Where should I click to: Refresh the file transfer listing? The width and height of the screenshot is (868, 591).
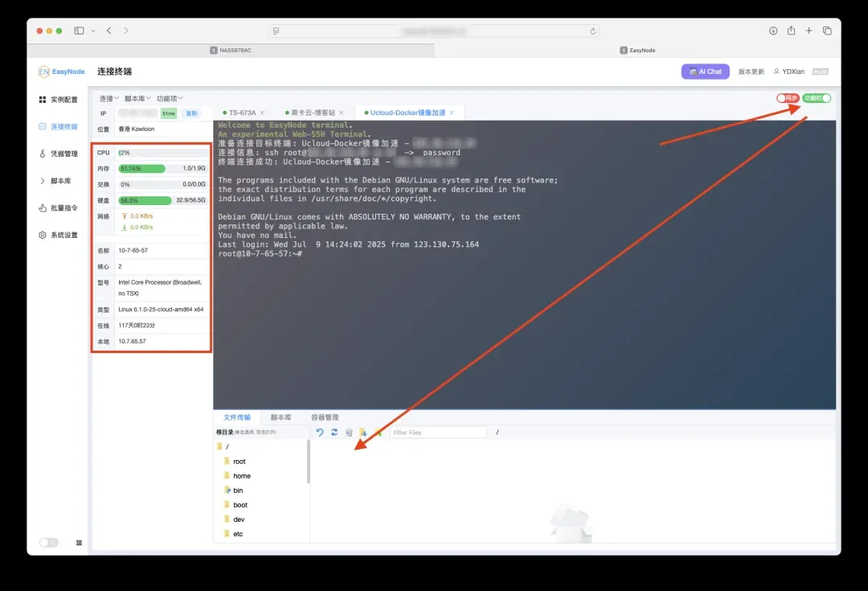(334, 433)
